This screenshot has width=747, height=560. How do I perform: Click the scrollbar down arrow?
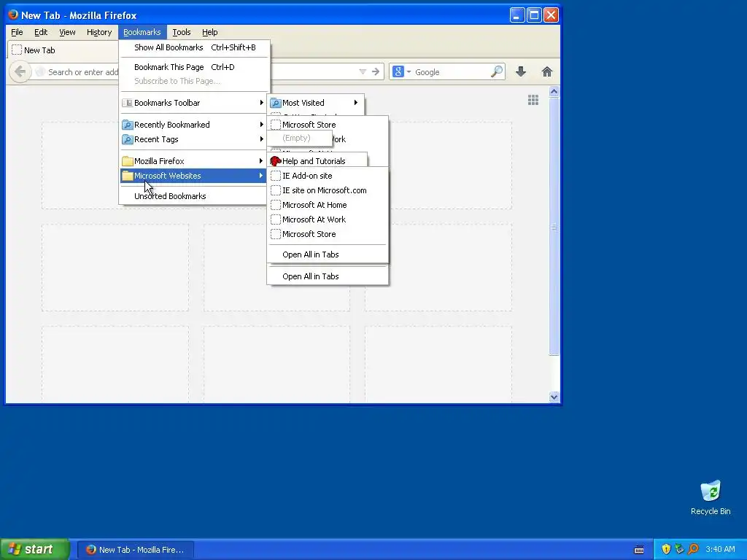tap(554, 397)
